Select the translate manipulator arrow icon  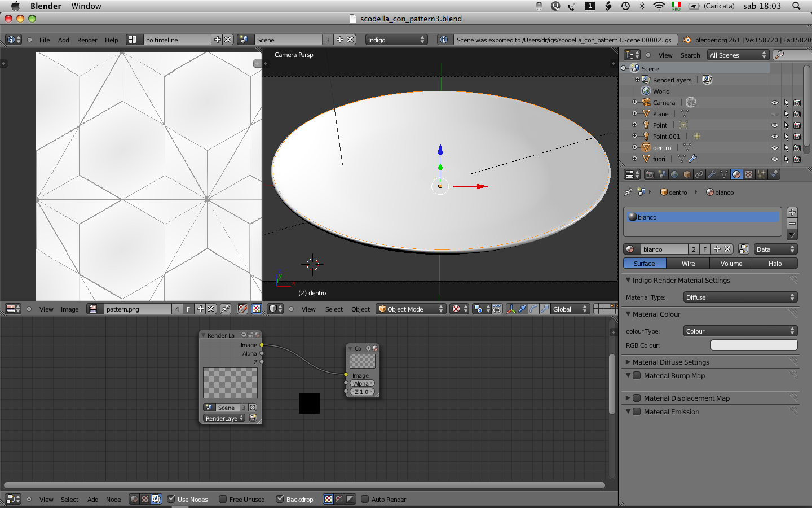click(x=522, y=309)
